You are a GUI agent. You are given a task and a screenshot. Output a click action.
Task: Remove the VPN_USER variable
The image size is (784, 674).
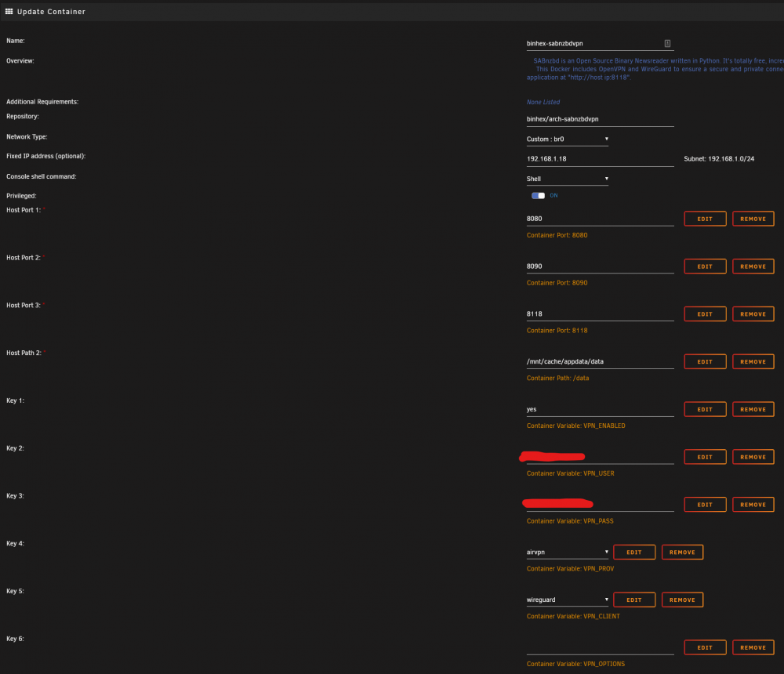pos(753,457)
